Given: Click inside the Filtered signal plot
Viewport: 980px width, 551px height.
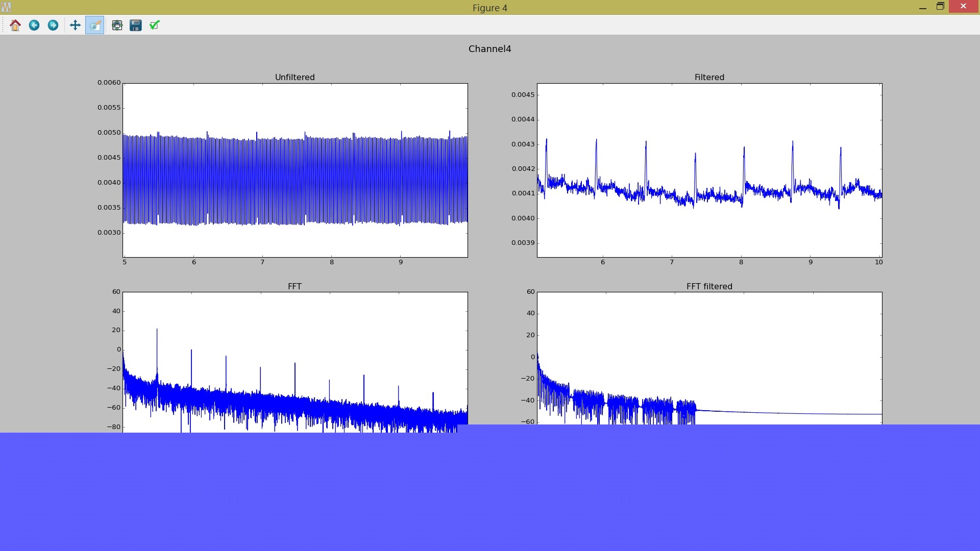Looking at the screenshot, I should 709,170.
